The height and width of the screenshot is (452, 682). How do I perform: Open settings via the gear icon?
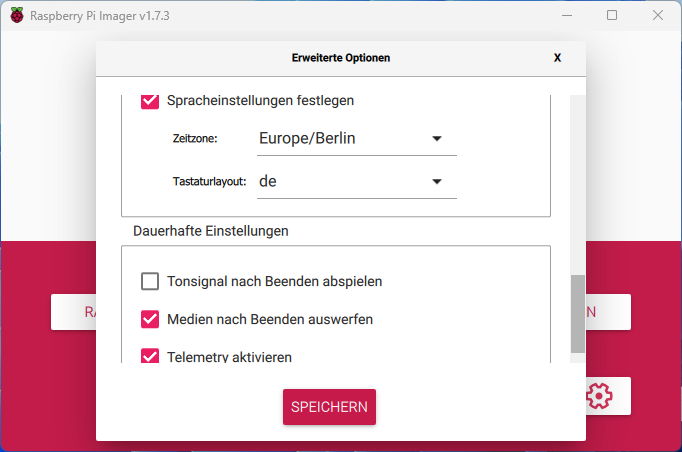tap(599, 395)
